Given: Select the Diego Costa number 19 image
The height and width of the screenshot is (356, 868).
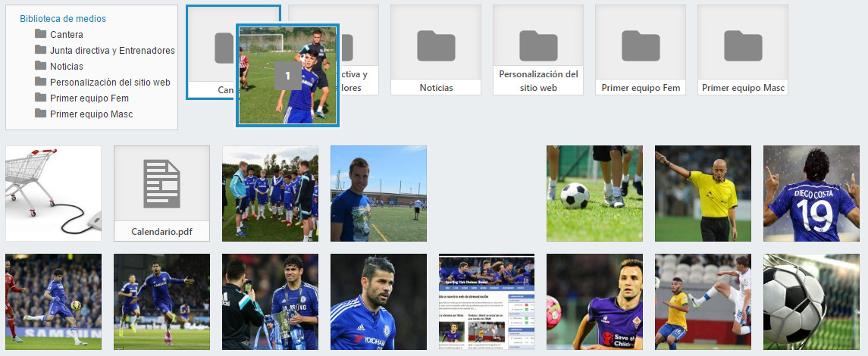Looking at the screenshot, I should pos(810,193).
